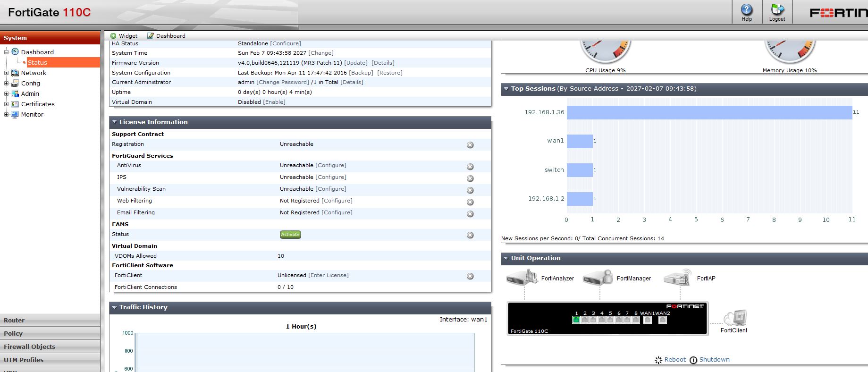Select the Status tree item
The width and height of the screenshot is (868, 372).
point(37,62)
